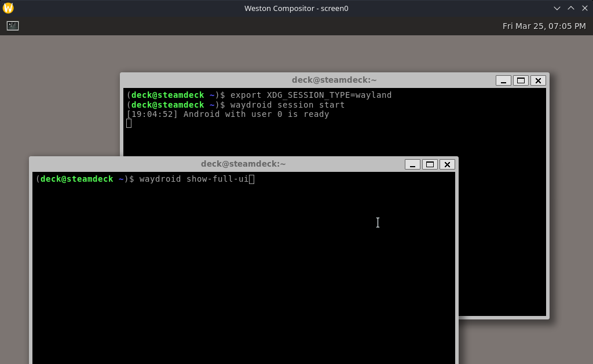This screenshot has height=364, width=593.
Task: Collapse the Weston Compositor window using down chevron
Action: pyautogui.click(x=557, y=8)
